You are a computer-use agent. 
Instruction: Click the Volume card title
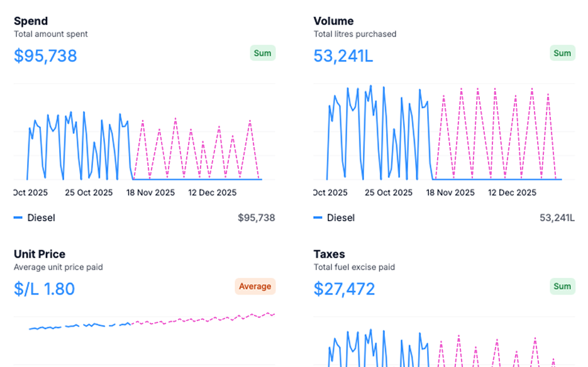pyautogui.click(x=333, y=21)
